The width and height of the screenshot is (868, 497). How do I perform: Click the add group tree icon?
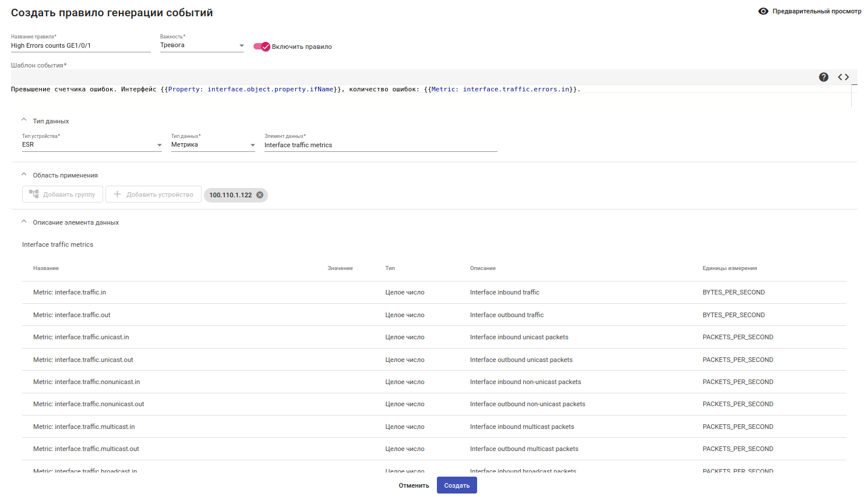click(x=34, y=194)
